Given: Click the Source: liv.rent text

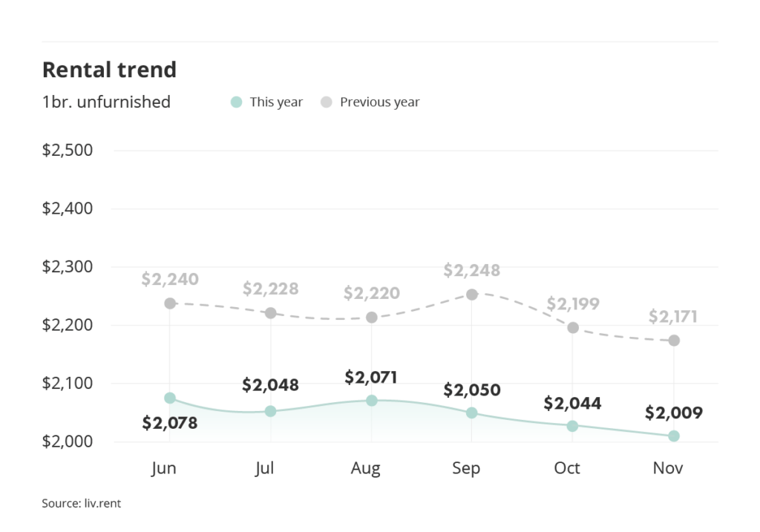Looking at the screenshot, I should (x=81, y=504).
